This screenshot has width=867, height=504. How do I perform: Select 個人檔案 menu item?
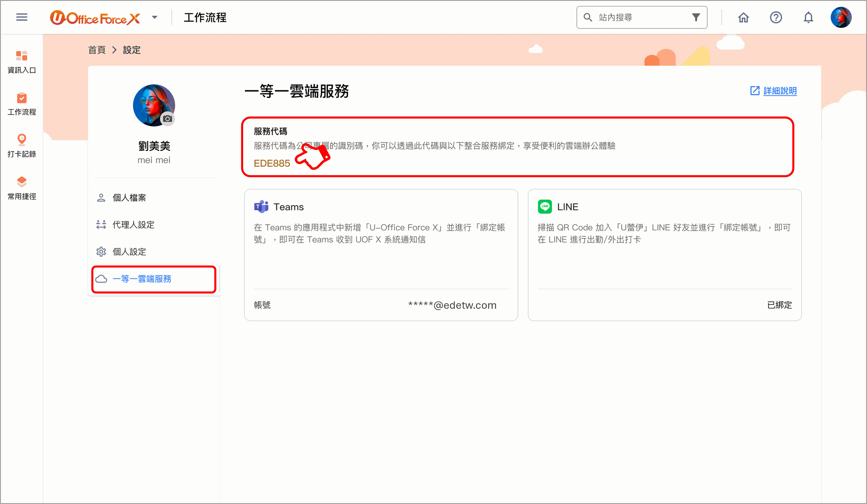click(129, 198)
